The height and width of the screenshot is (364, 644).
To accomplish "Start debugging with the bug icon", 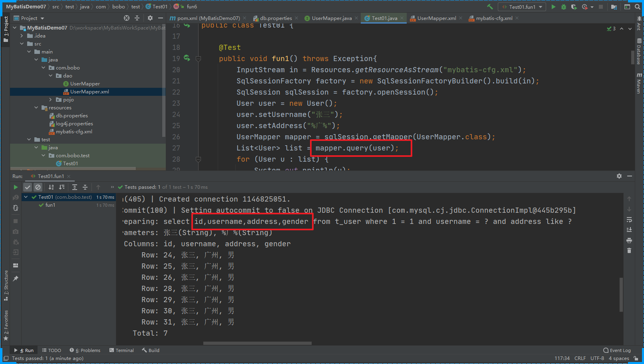I will click(564, 7).
